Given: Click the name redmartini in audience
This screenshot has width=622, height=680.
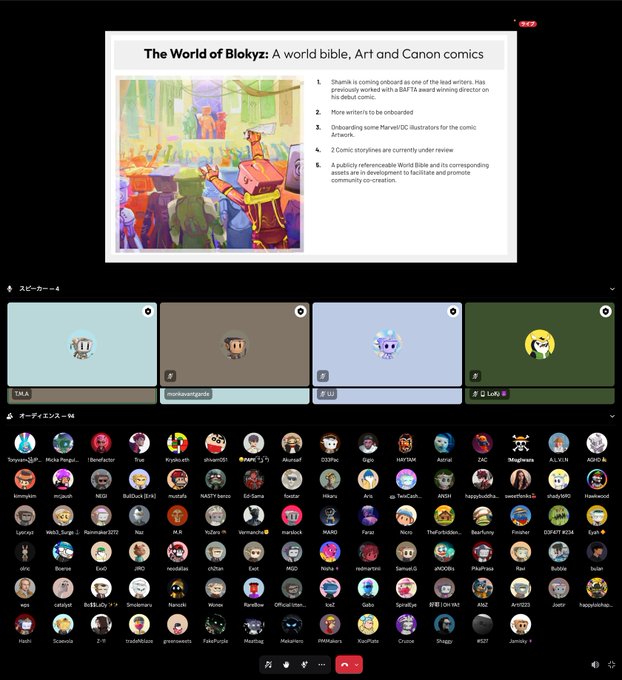Looking at the screenshot, I should click(x=368, y=569).
